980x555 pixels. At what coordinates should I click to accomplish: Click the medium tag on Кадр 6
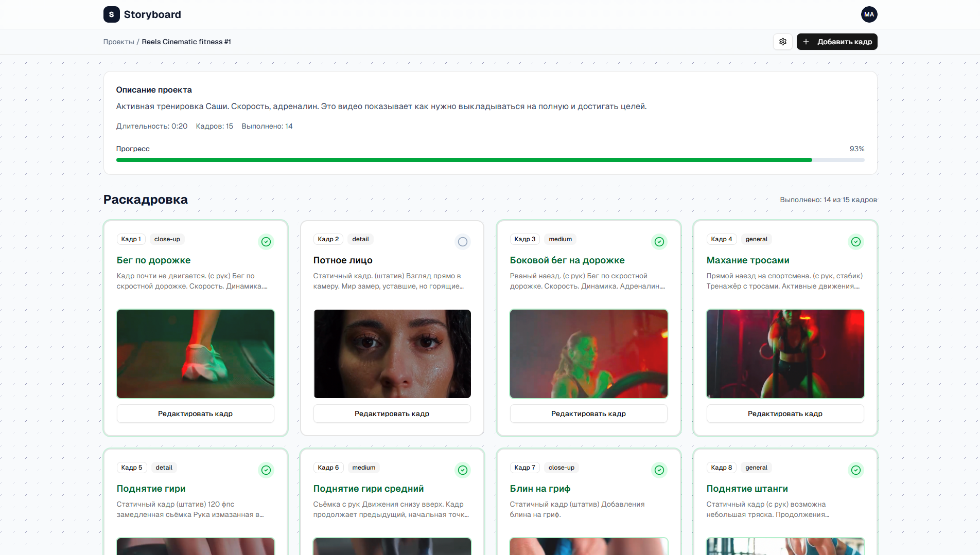[364, 468]
